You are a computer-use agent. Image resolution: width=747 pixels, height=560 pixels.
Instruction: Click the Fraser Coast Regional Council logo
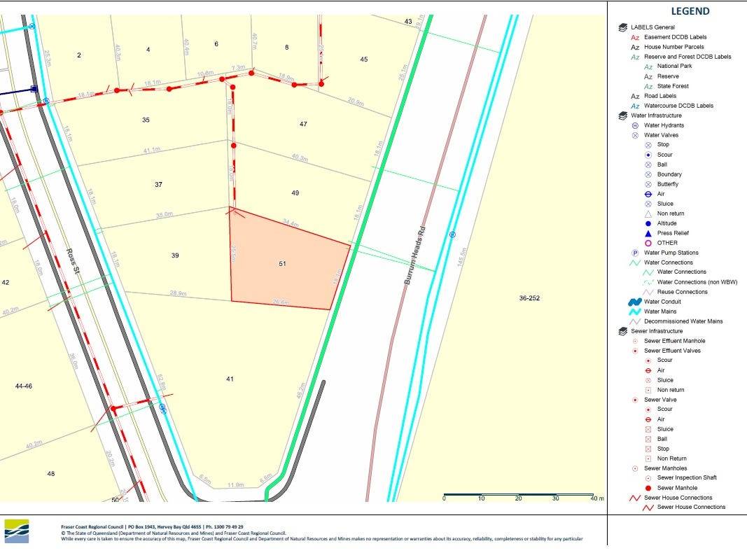[x=17, y=531]
